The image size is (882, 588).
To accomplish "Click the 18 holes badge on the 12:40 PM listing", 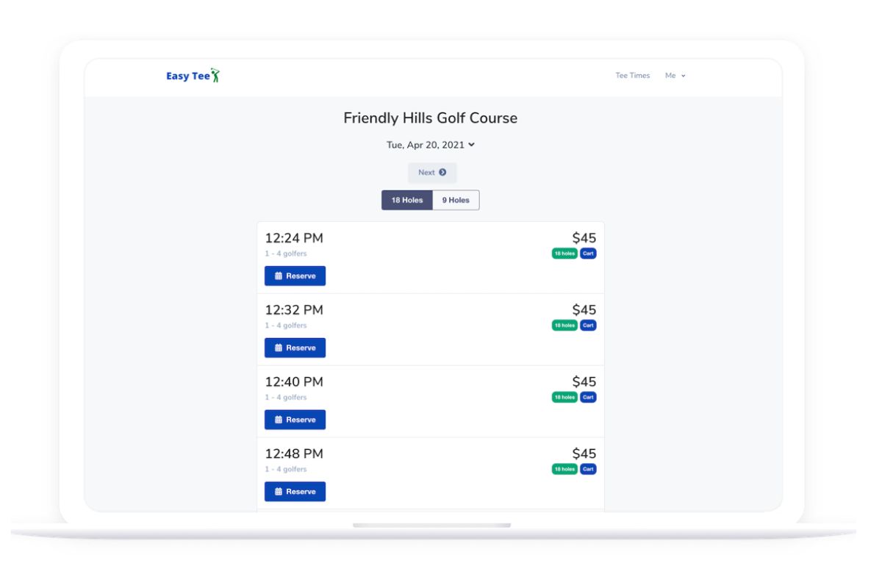I will coord(564,397).
